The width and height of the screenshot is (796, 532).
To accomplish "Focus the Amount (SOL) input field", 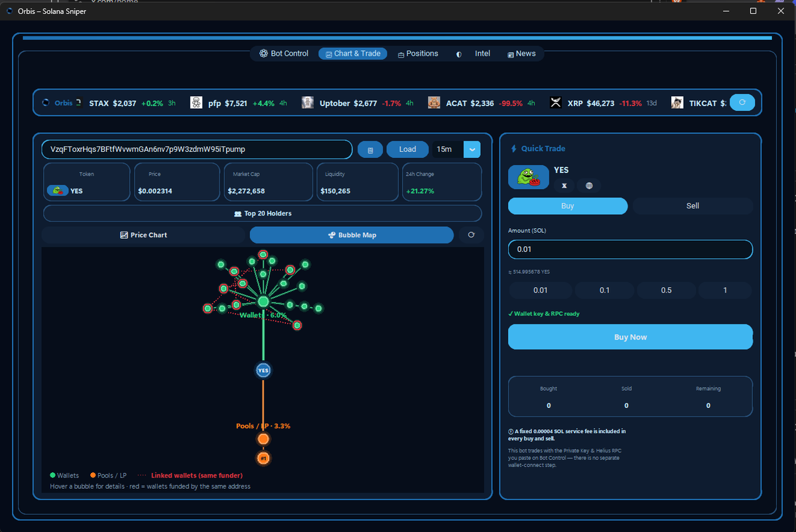I will tap(630, 249).
